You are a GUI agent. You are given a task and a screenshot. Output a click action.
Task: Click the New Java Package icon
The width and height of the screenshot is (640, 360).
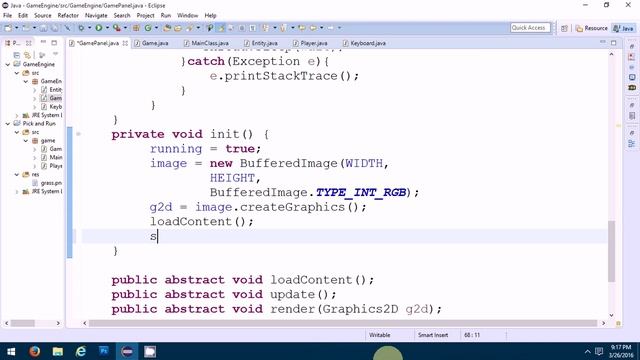click(x=136, y=28)
